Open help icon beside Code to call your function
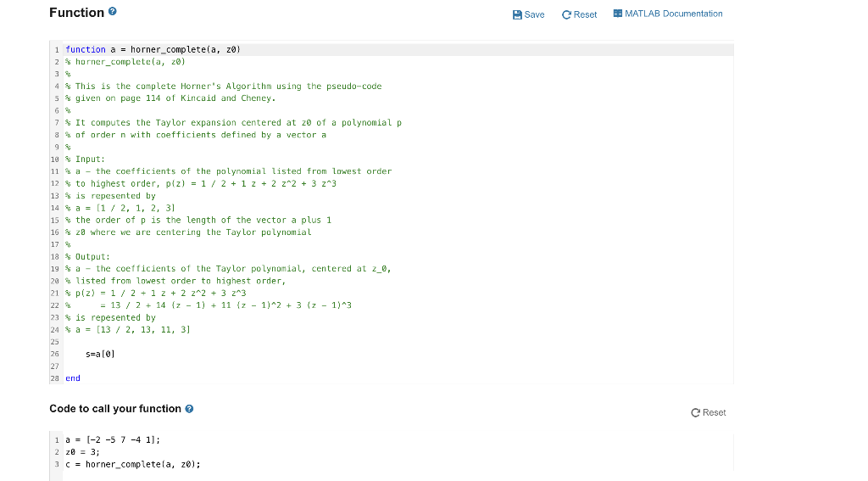Screen dimensions: 868x481 (x=189, y=409)
